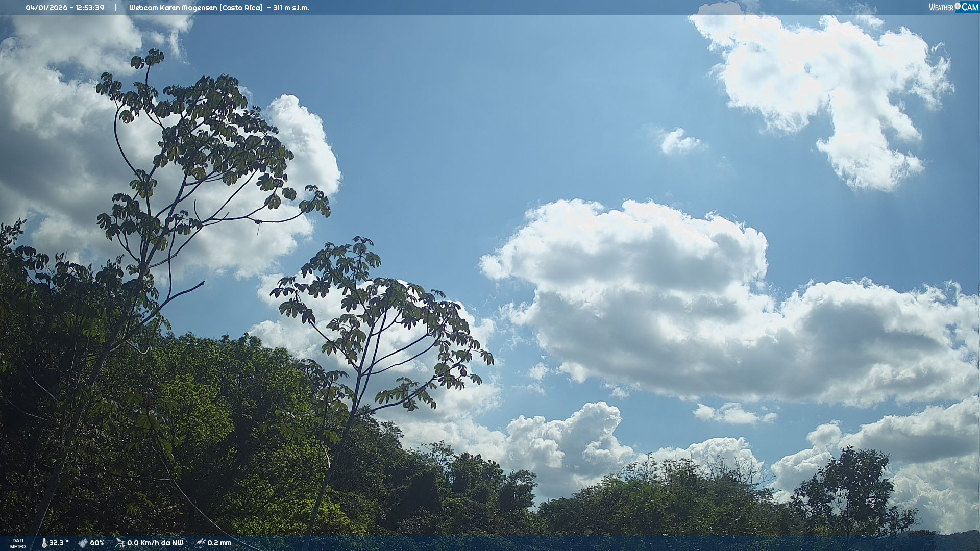Click the DATI METEO label
This screenshot has height=551, width=980.
coord(18,543)
